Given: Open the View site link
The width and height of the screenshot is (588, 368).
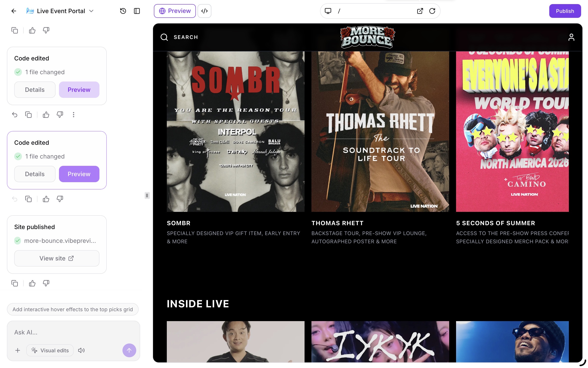Looking at the screenshot, I should 57,258.
